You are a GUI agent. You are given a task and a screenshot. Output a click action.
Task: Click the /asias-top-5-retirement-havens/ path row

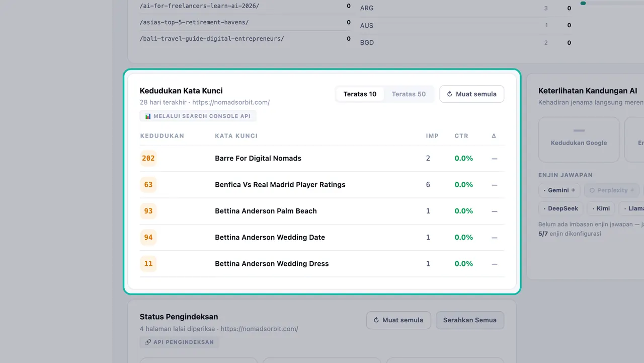[245, 23]
